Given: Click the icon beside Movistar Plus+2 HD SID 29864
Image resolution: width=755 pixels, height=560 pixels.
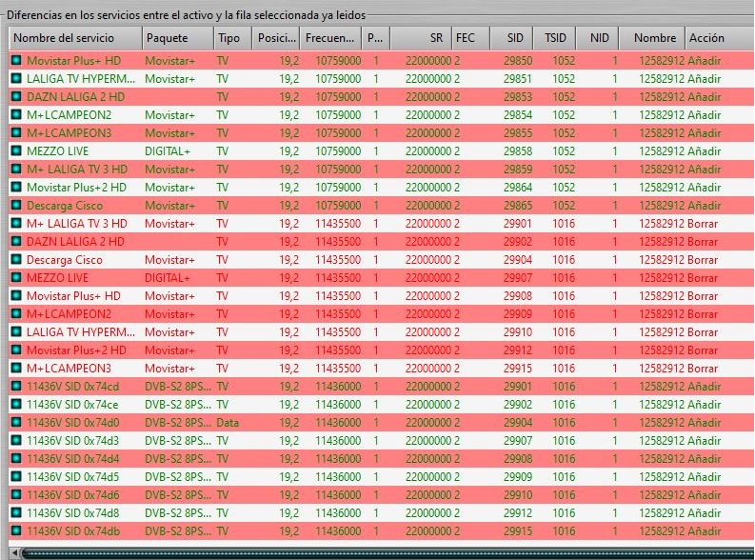Looking at the screenshot, I should (16, 188).
